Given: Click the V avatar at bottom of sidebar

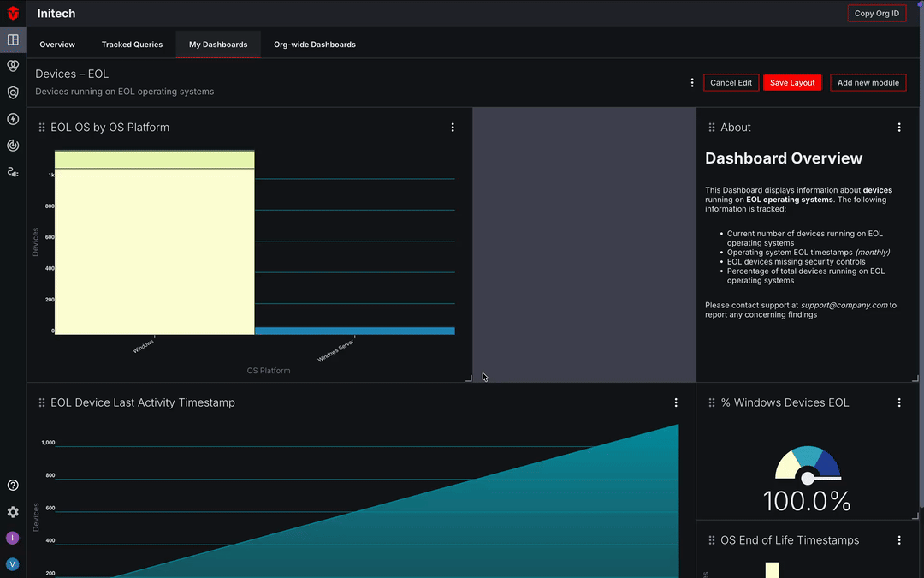Looking at the screenshot, I should pos(12,564).
